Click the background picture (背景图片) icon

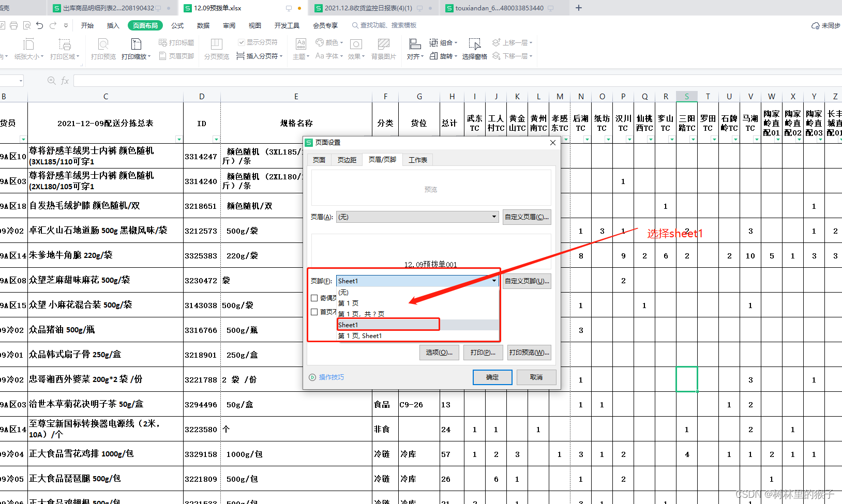pyautogui.click(x=384, y=50)
